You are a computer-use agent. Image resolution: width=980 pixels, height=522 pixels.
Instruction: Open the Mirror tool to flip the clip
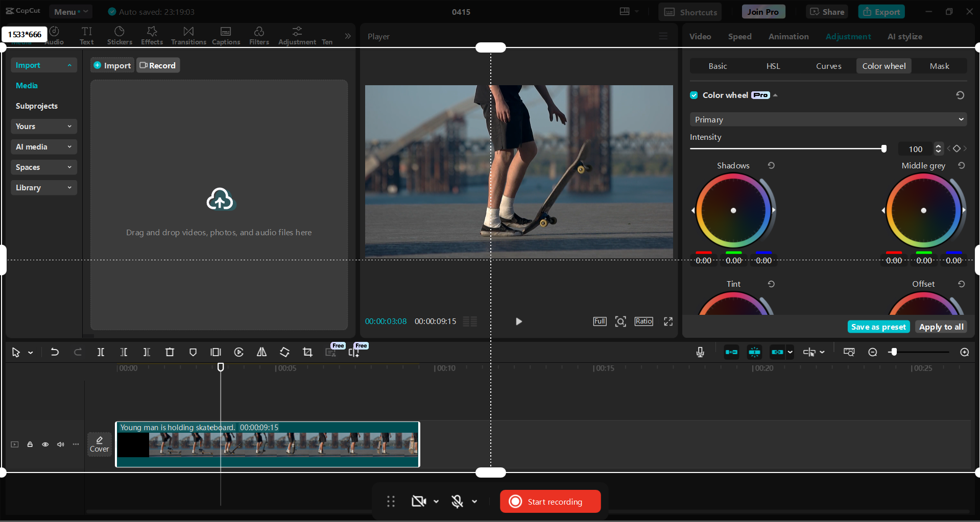(261, 352)
